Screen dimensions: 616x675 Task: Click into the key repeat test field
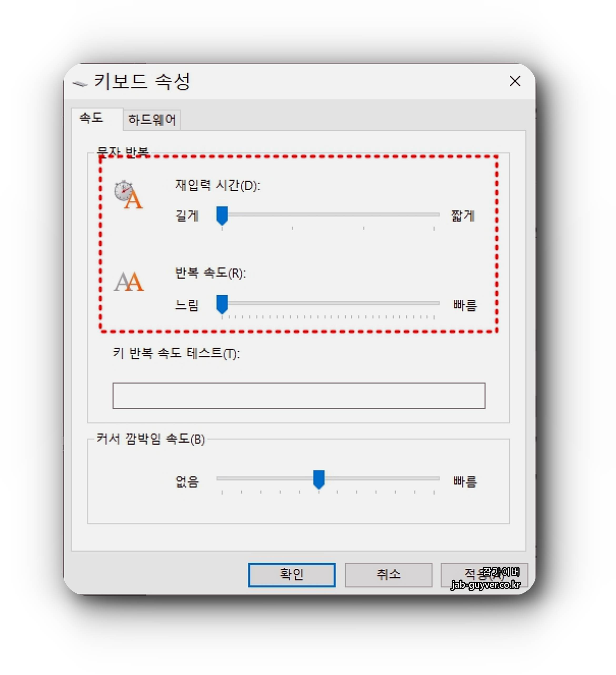[299, 395]
